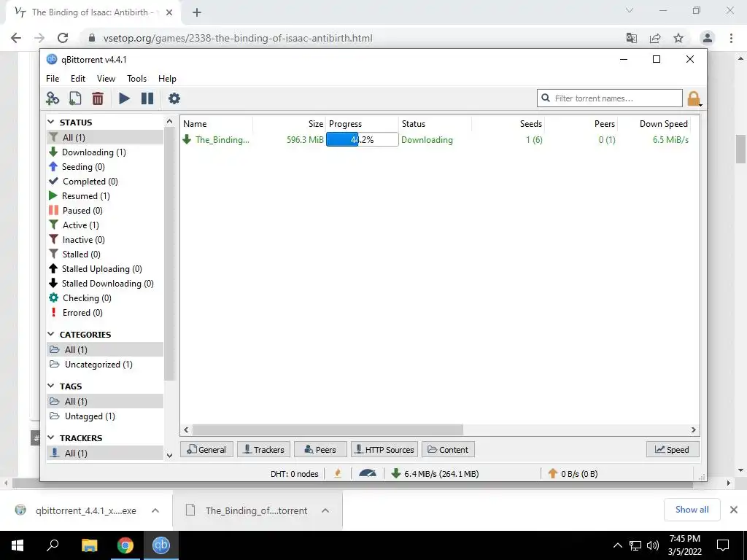The width and height of the screenshot is (747, 560).
Task: Select All (1) under CATEGORIES
Action: tap(105, 350)
